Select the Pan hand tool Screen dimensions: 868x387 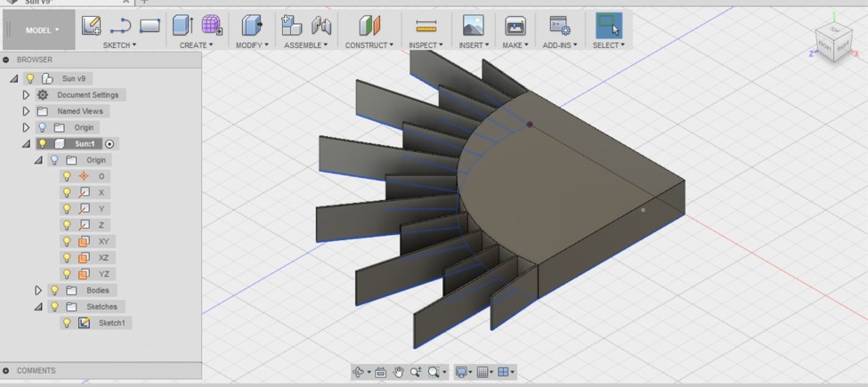[398, 372]
